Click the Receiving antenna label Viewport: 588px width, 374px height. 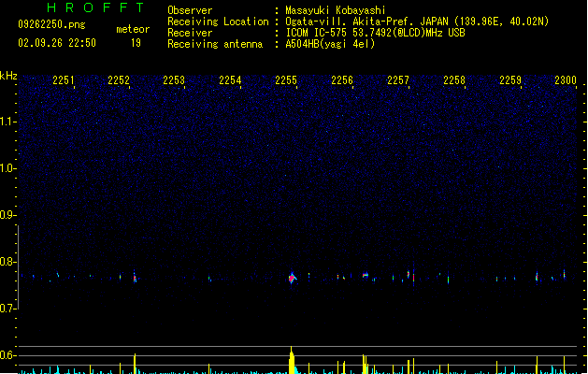pyautogui.click(x=215, y=44)
